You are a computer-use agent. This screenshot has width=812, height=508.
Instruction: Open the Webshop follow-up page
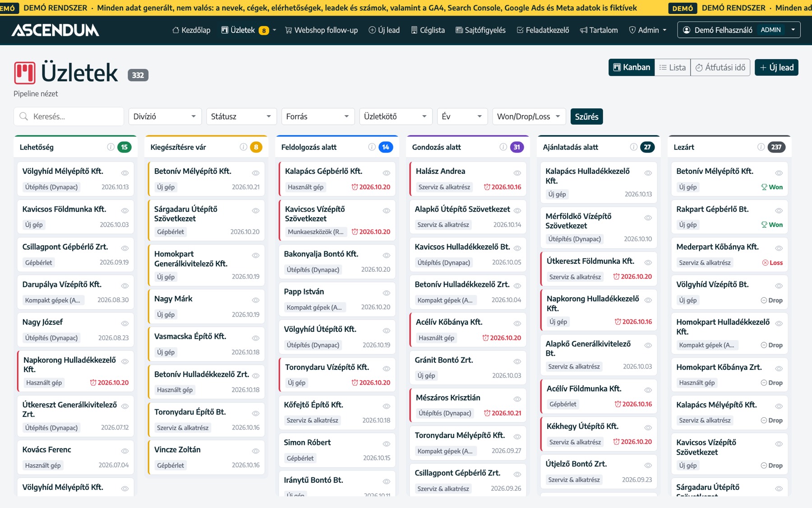pyautogui.click(x=321, y=30)
